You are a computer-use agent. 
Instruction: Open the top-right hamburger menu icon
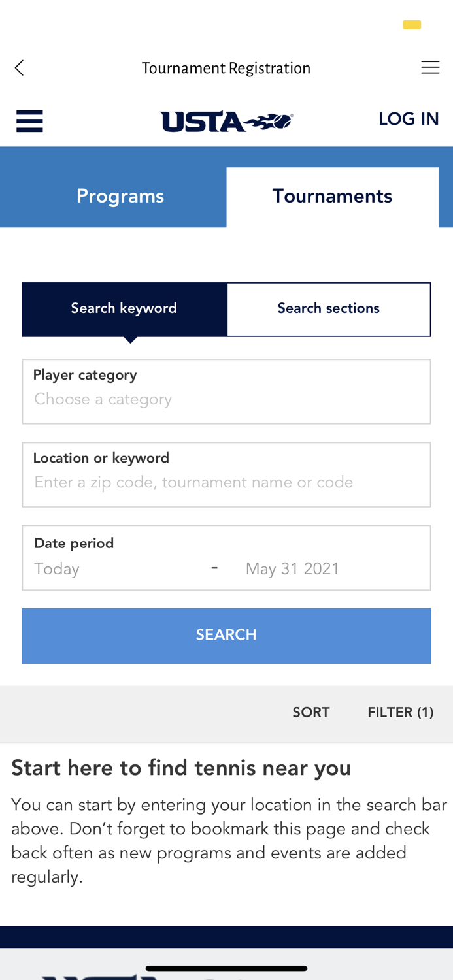[430, 68]
